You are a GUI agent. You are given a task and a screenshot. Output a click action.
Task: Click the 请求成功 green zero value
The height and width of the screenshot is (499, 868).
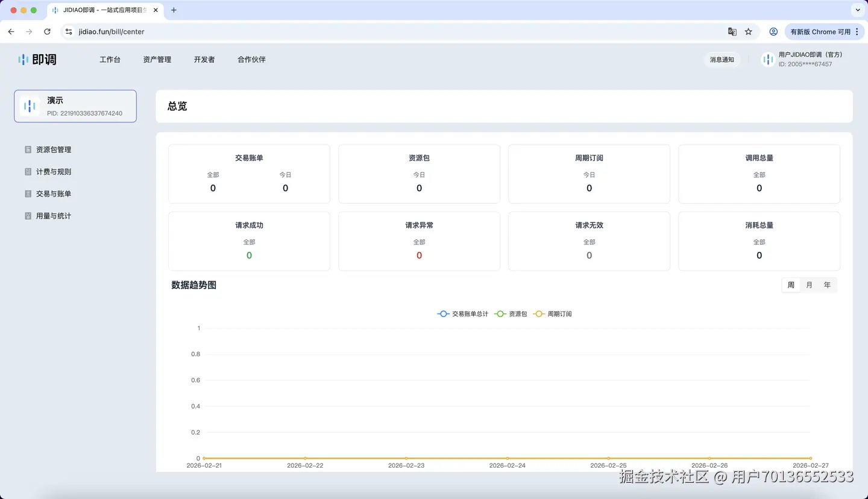249,256
